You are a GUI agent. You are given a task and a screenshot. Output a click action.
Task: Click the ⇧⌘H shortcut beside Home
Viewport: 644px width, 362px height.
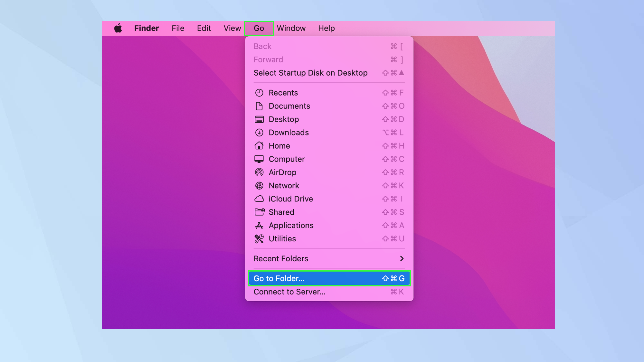[x=393, y=146]
